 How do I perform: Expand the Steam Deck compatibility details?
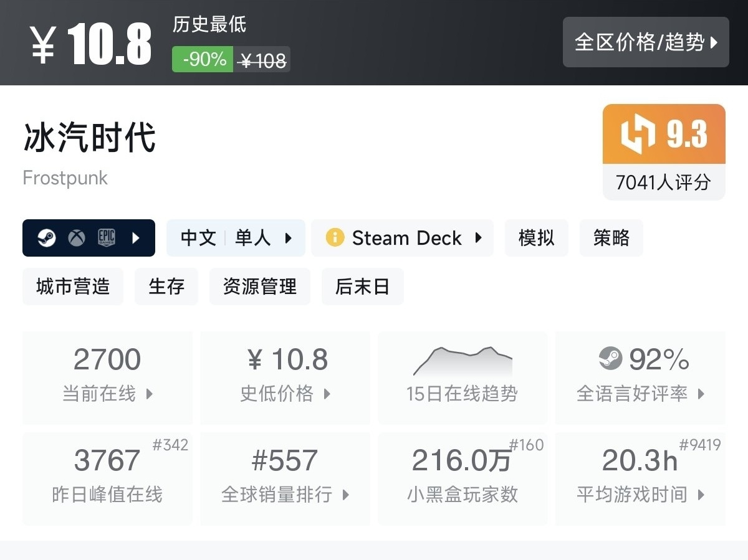477,237
